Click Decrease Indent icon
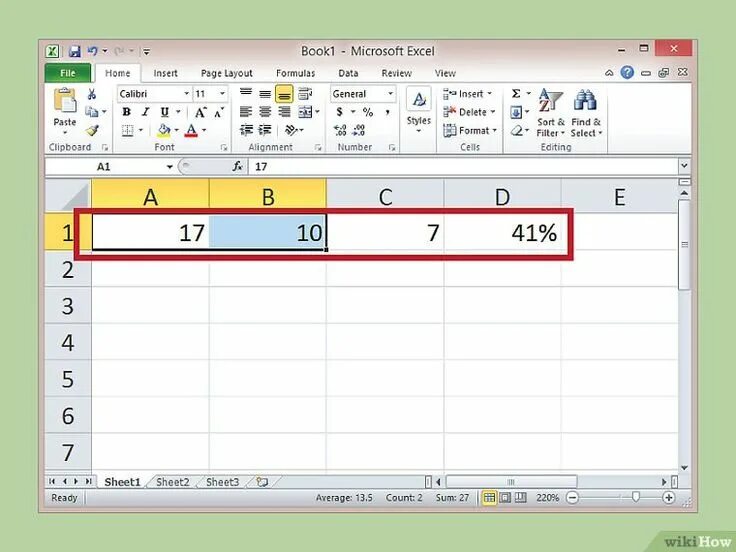Viewport: 736px width, 552px height. pos(246,130)
